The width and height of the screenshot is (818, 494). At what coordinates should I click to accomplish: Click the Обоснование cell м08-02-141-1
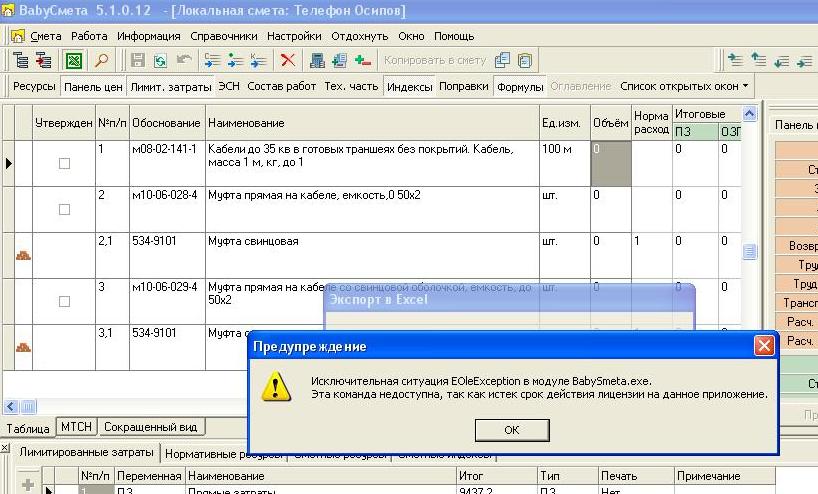click(x=167, y=163)
